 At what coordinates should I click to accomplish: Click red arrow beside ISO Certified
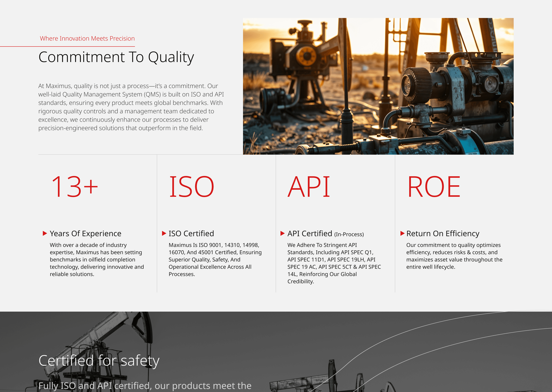[164, 233]
